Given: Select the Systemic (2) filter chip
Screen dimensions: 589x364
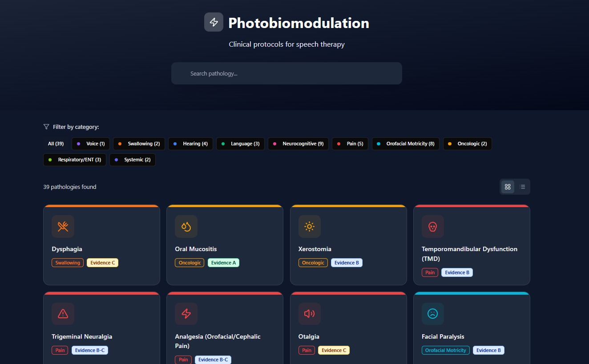Looking at the screenshot, I should tap(133, 160).
